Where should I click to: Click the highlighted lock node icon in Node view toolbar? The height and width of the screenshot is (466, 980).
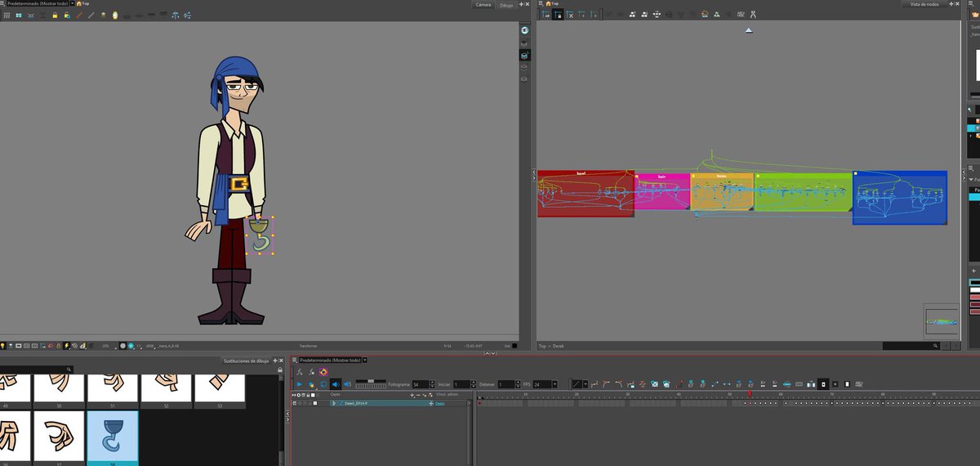(558, 15)
